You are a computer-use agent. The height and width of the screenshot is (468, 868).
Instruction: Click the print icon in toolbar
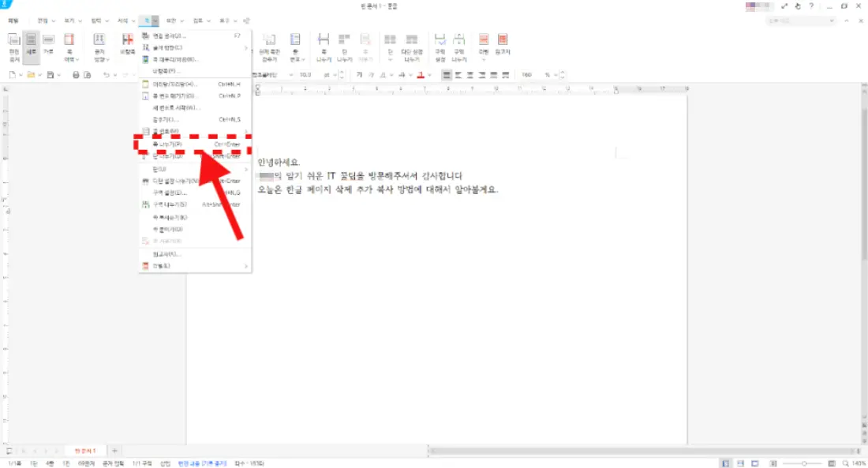tap(77, 75)
